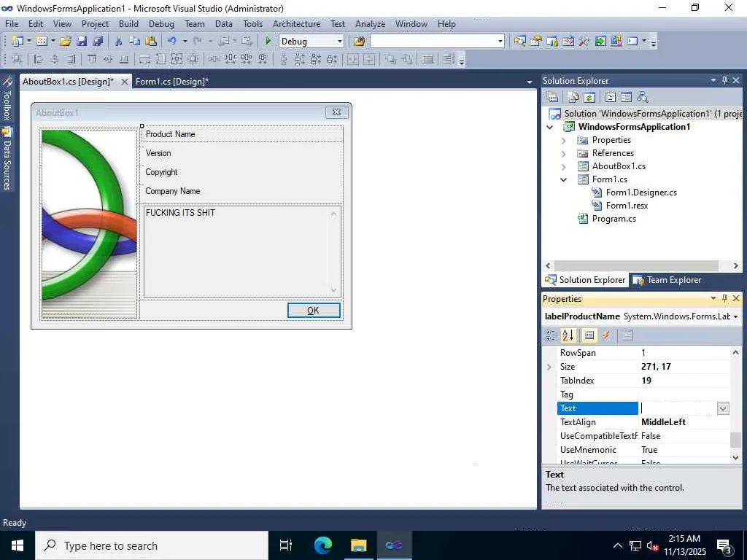Show Properties list view in Properties panel
The image size is (747, 560).
[x=589, y=335]
